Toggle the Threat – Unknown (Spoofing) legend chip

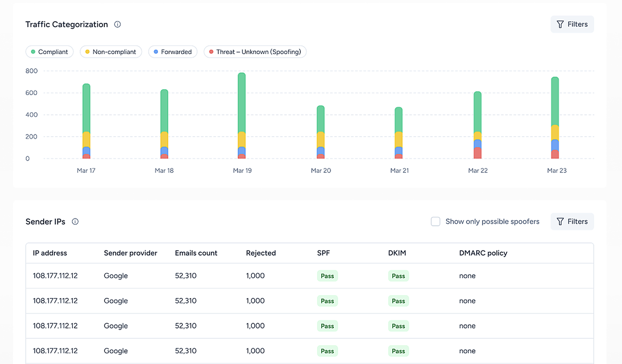click(x=255, y=52)
